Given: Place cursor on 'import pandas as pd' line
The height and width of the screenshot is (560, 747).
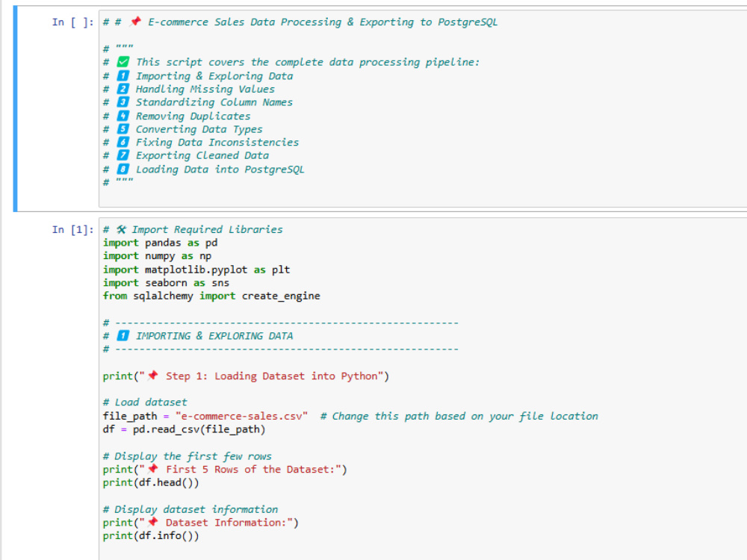Looking at the screenshot, I should (x=160, y=243).
